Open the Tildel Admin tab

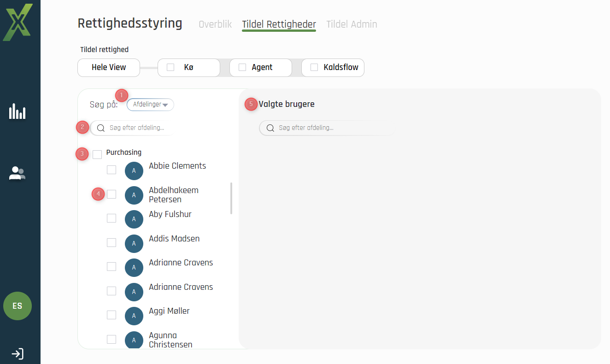click(352, 24)
